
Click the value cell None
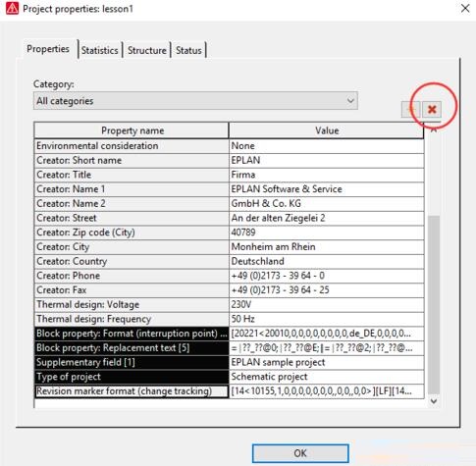tap(326, 146)
